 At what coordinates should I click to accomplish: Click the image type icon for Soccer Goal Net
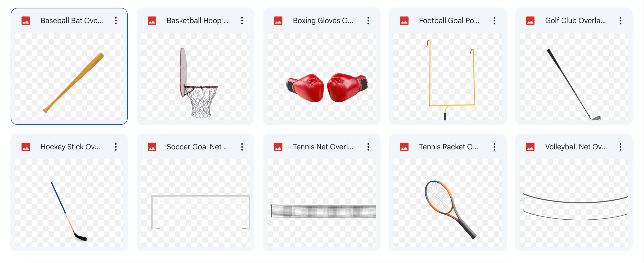[x=152, y=147]
